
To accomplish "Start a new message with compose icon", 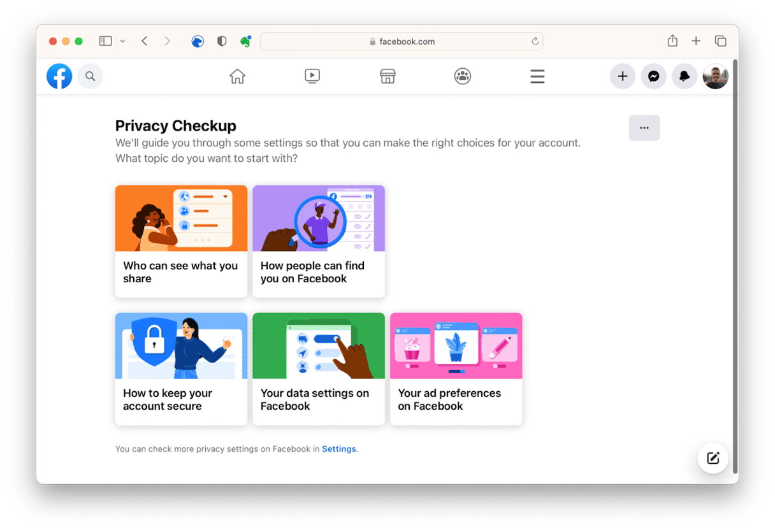I will click(x=713, y=458).
